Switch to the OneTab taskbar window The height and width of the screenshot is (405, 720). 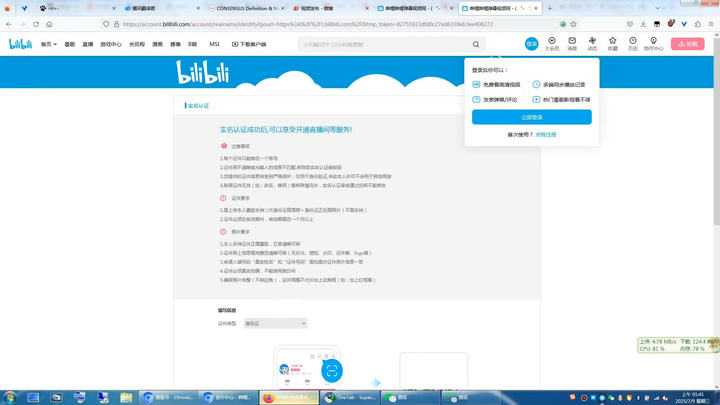point(350,397)
